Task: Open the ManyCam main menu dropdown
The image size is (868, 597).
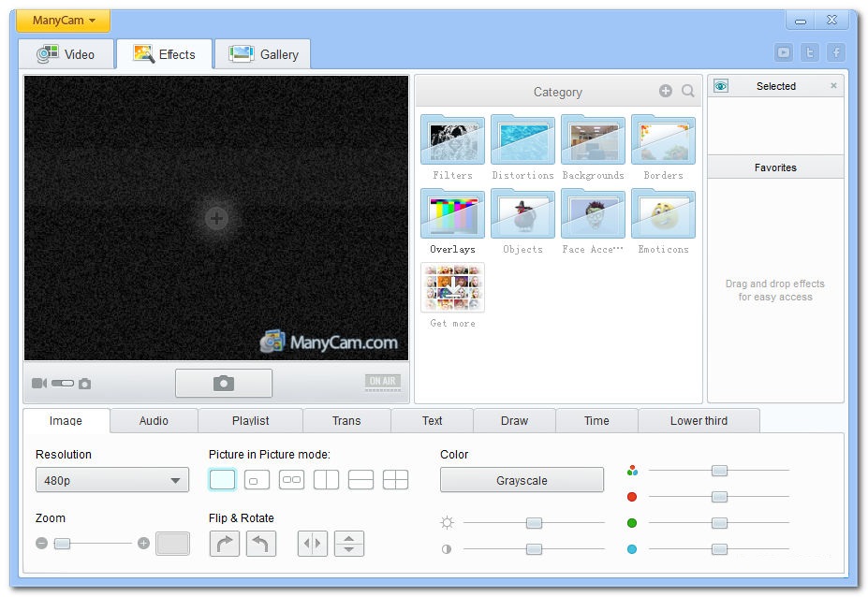Action: click(63, 21)
